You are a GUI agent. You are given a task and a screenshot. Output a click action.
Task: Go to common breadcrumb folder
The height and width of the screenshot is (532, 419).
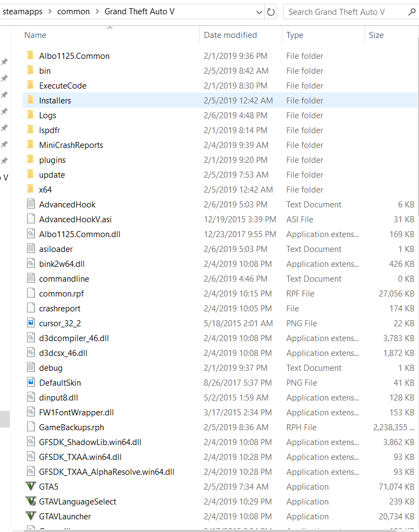pos(73,12)
